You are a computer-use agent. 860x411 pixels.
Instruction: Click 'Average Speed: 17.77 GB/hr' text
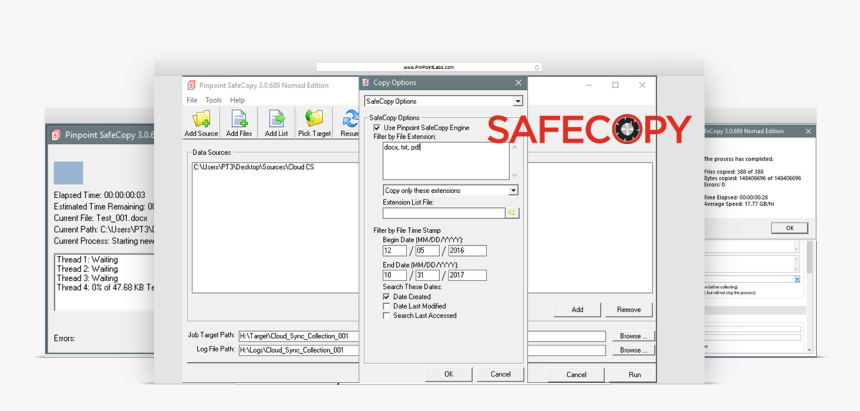tap(737, 204)
